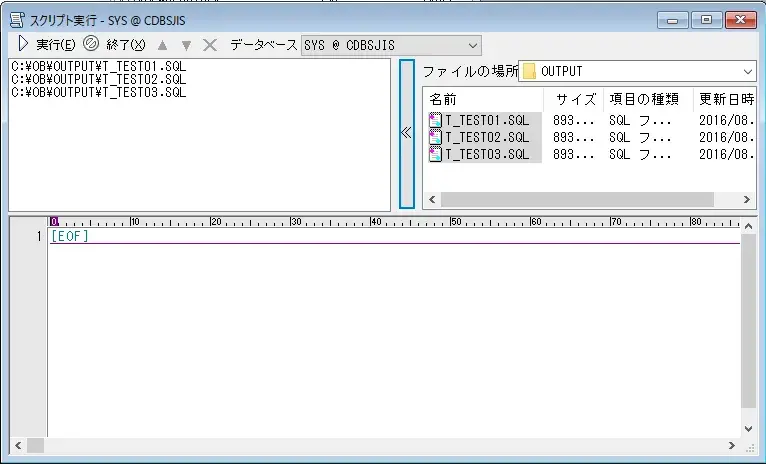Click the move-down triangle arrow in toolbar
This screenshot has height=464, width=766.
click(186, 45)
